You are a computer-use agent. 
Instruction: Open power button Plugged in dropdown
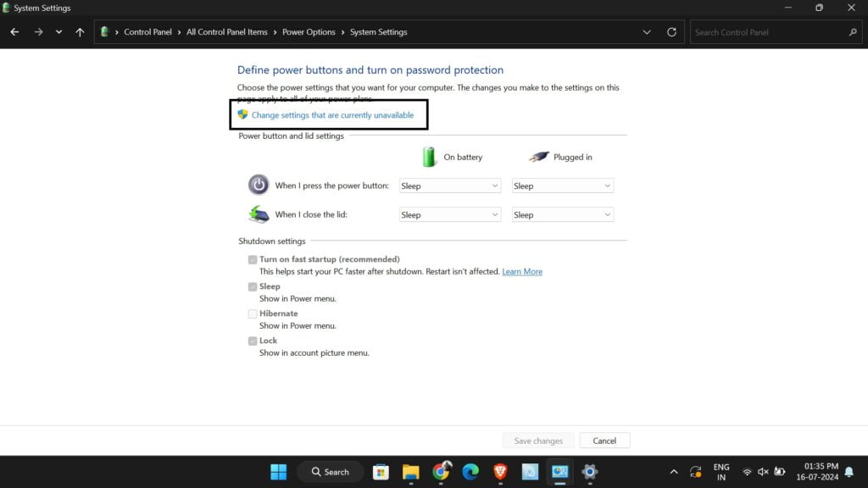coord(563,186)
